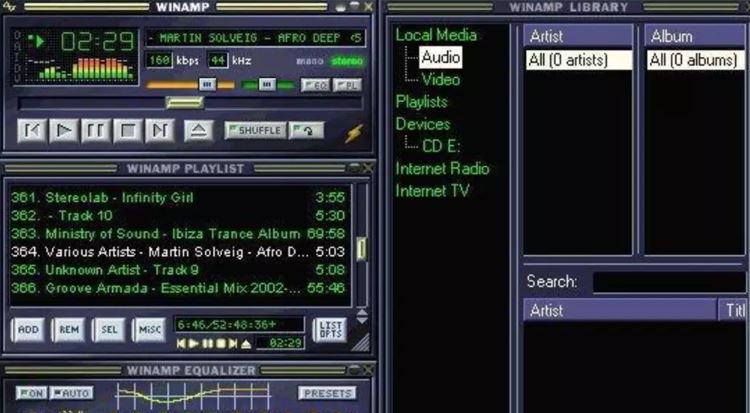The width and height of the screenshot is (750, 413).
Task: Stop playback with the large Stop button
Action: [128, 130]
